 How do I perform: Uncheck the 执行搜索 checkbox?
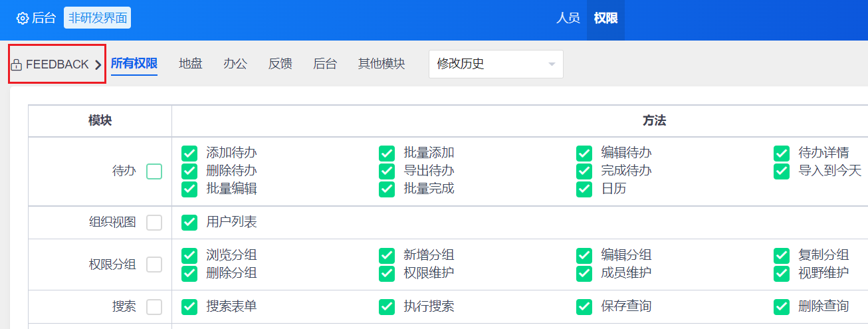[387, 306]
